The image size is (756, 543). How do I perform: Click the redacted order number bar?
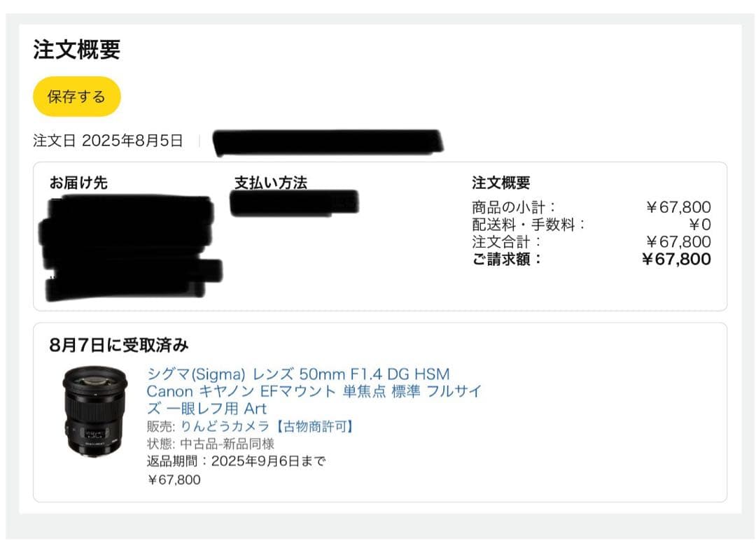point(328,142)
